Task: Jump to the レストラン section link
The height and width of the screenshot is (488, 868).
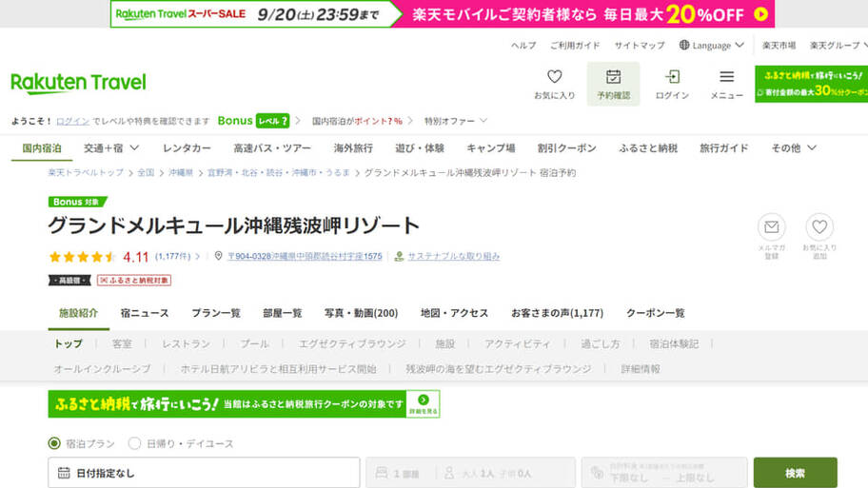Action: (186, 343)
